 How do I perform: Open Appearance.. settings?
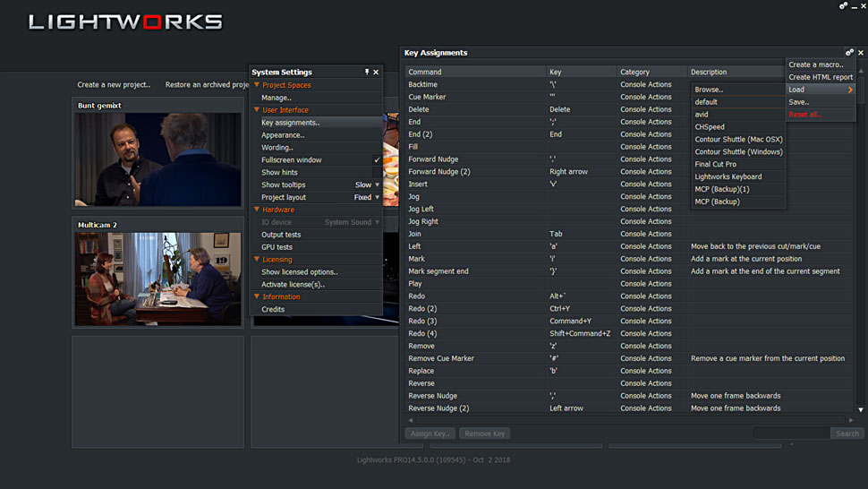click(x=283, y=135)
